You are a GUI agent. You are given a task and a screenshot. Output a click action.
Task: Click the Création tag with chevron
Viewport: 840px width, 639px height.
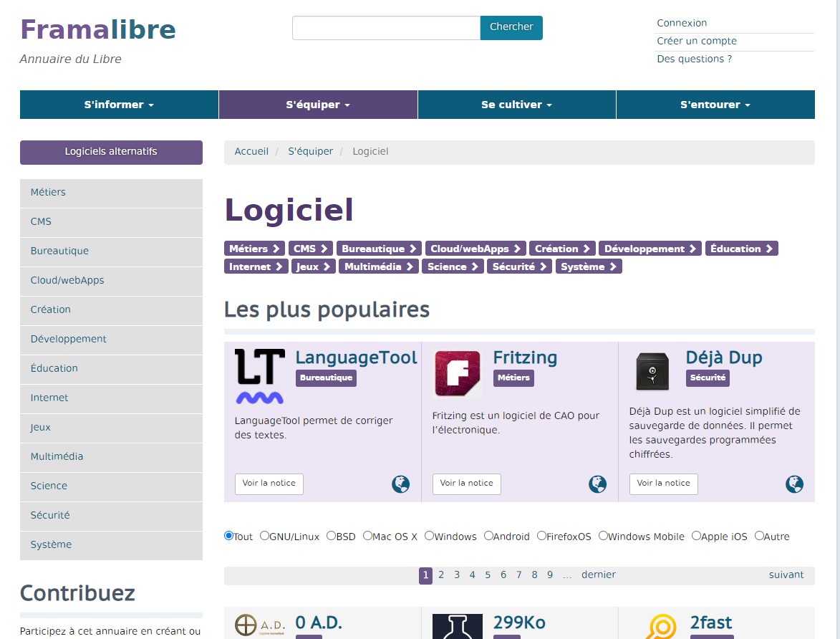tap(562, 249)
